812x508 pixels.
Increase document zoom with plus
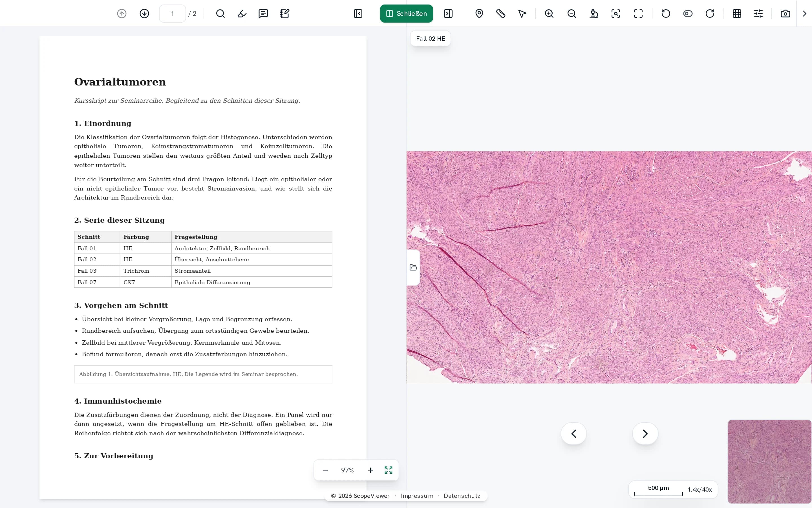point(370,470)
